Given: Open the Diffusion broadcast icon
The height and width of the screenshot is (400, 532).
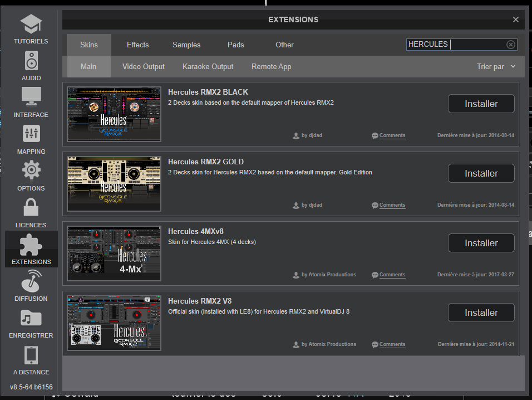Looking at the screenshot, I should [x=31, y=281].
